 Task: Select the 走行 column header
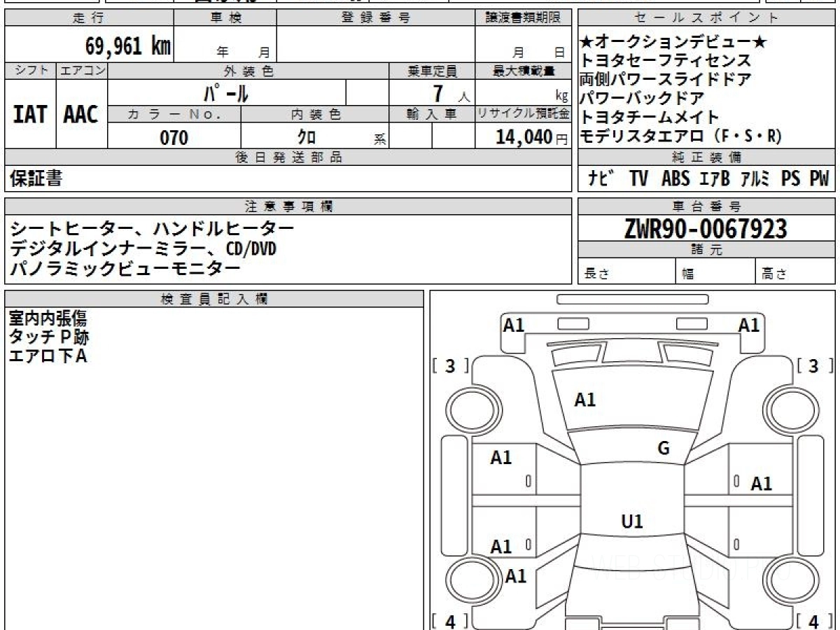click(89, 18)
